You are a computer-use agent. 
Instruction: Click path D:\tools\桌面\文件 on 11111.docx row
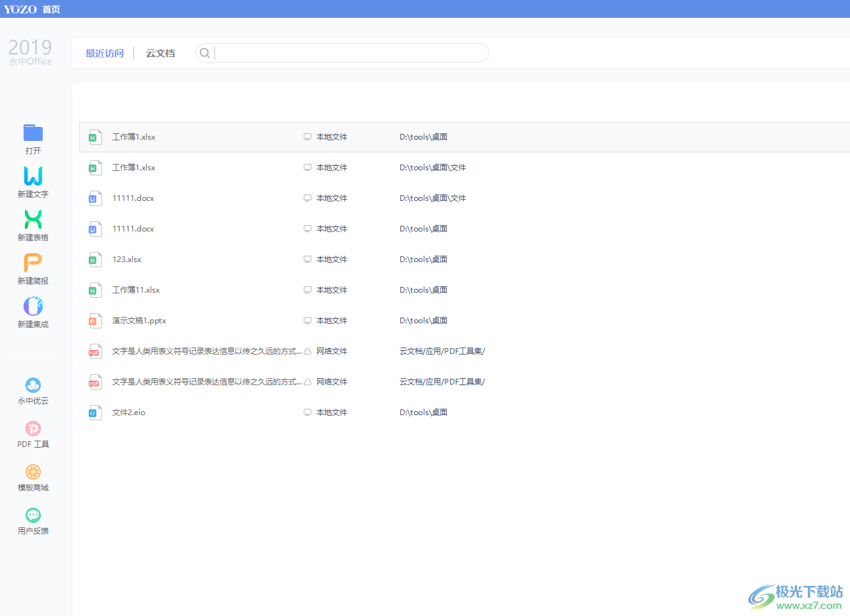coord(433,198)
